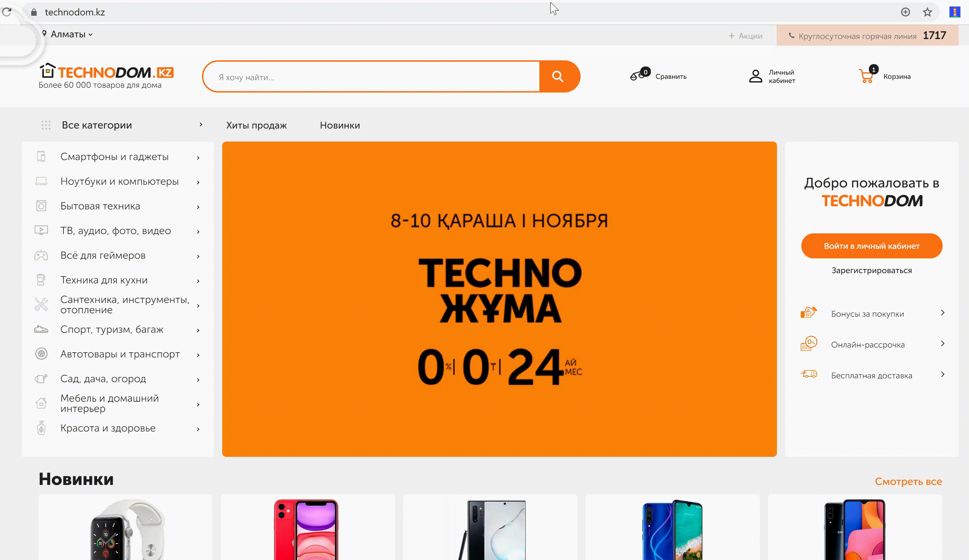Click the orange search magnifier button
Image resolution: width=969 pixels, height=560 pixels.
point(558,76)
